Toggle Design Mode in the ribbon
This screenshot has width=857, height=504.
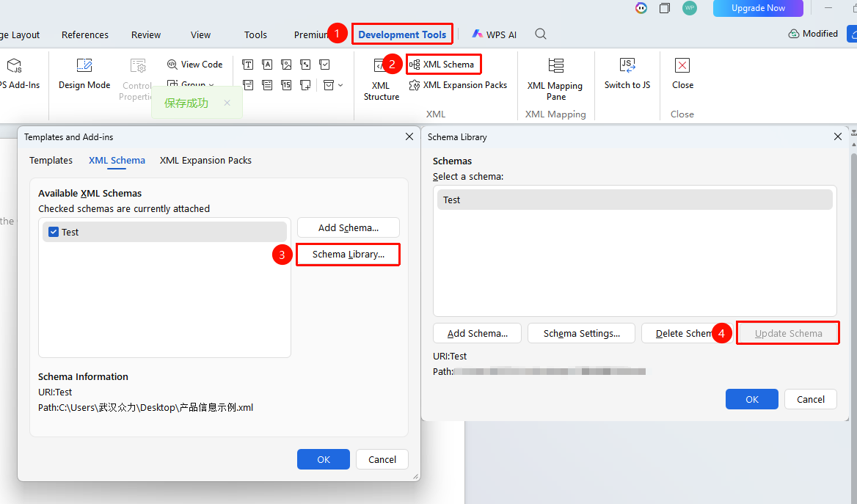coord(84,74)
